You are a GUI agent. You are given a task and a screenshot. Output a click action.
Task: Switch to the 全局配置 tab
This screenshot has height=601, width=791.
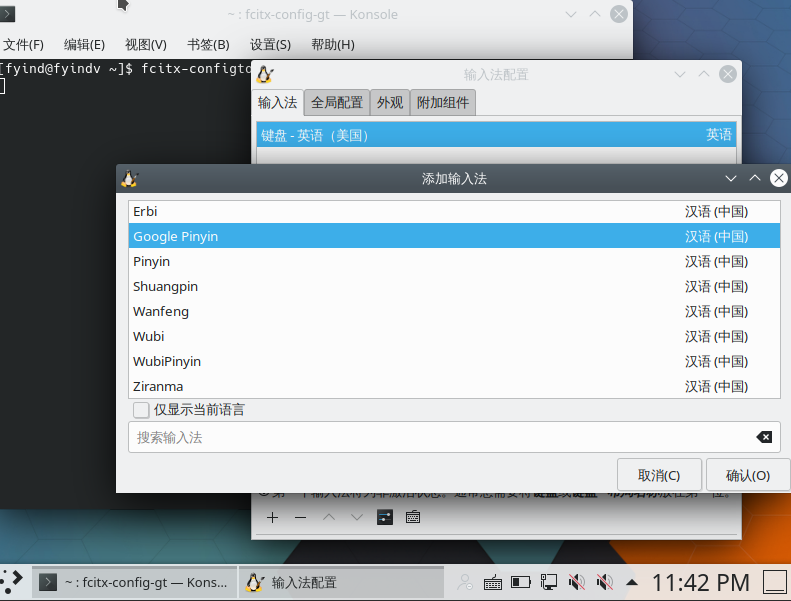point(337,103)
